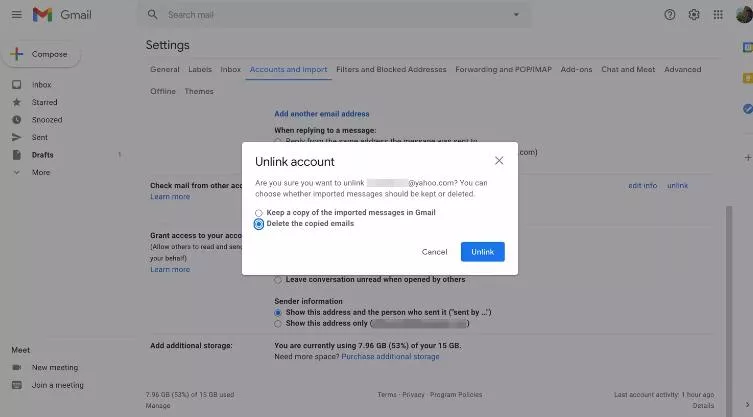Click in the Search mail field
This screenshot has height=417, width=753.
[x=336, y=15]
